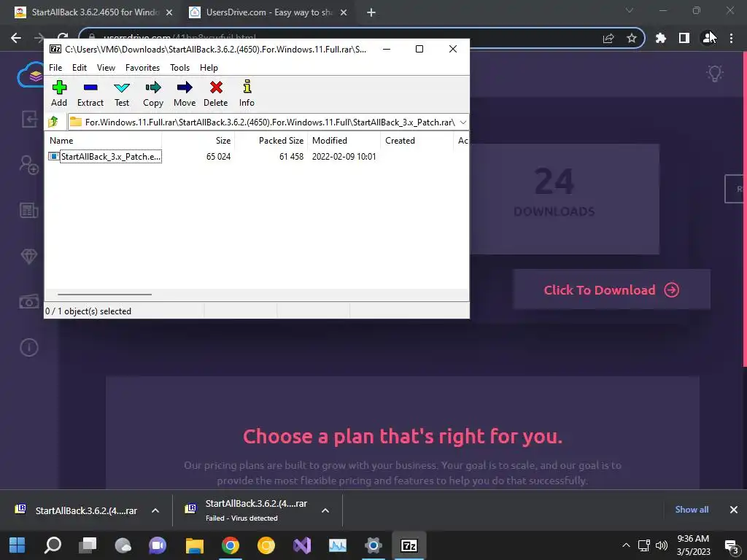Click the UsersDrive login sidebar icon
Screen dimensions: 747x560
coord(29,119)
